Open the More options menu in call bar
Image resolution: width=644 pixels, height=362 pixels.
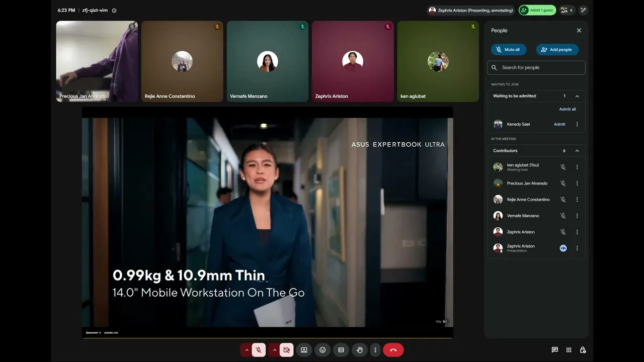pos(375,350)
